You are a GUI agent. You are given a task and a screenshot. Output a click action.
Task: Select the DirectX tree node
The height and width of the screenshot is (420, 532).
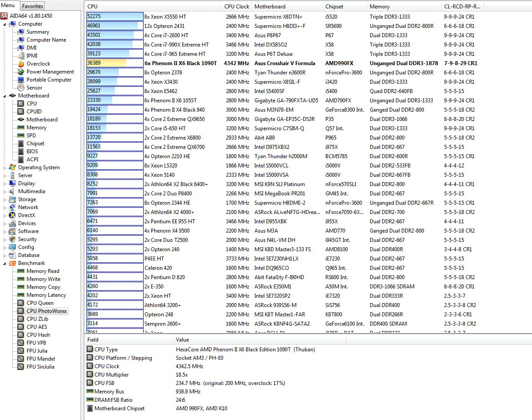point(26,215)
